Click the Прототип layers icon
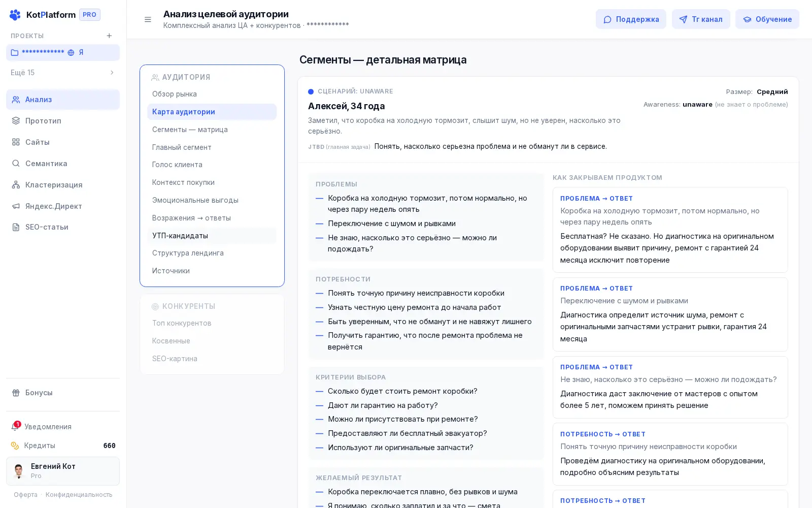This screenshot has height=508, width=812. 16,121
